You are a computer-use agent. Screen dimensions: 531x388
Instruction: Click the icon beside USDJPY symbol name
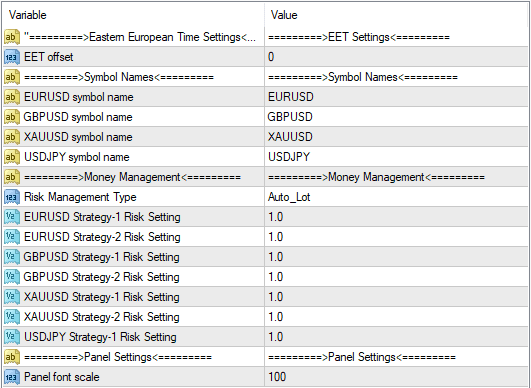[12, 157]
